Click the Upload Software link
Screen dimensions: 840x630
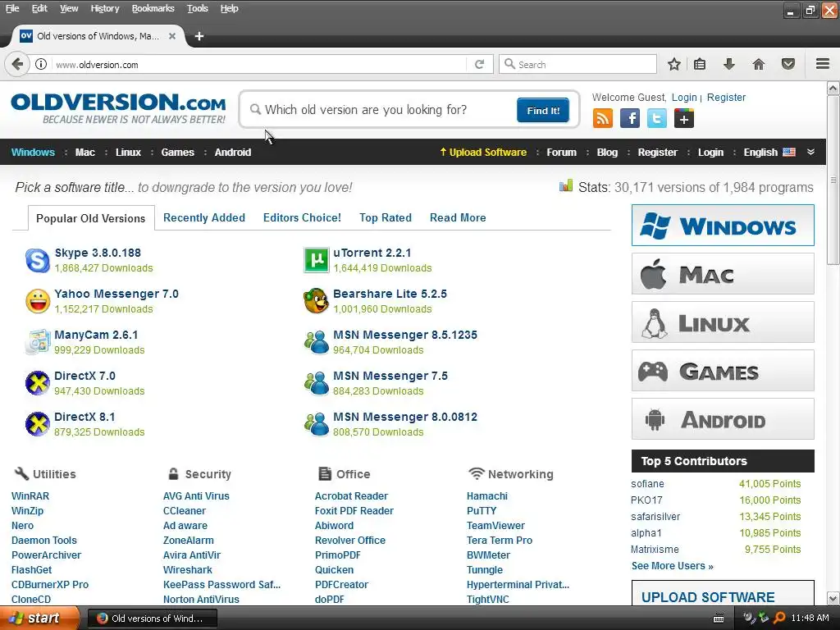[x=483, y=152]
